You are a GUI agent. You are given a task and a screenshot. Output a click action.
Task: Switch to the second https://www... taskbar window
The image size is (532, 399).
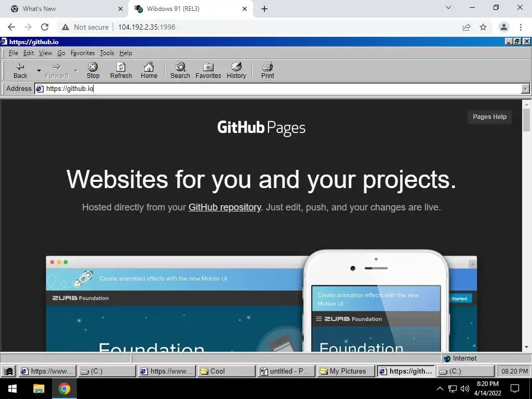tap(167, 371)
